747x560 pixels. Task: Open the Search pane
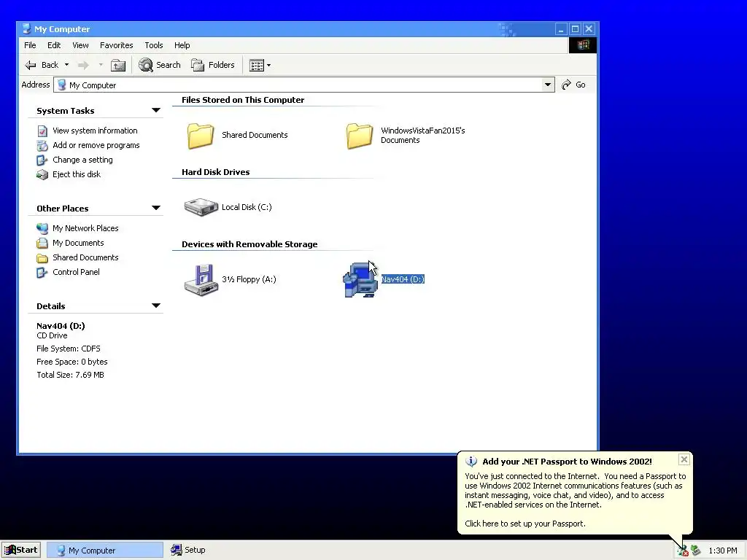pyautogui.click(x=160, y=65)
